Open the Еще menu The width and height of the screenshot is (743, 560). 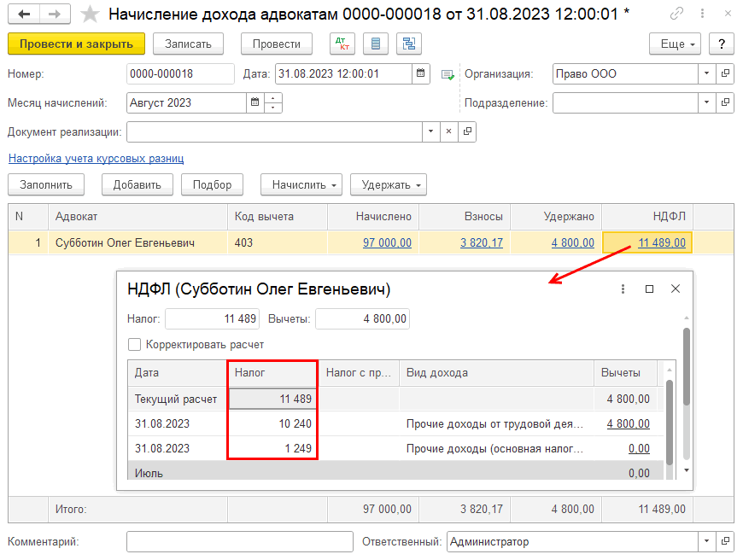click(675, 44)
